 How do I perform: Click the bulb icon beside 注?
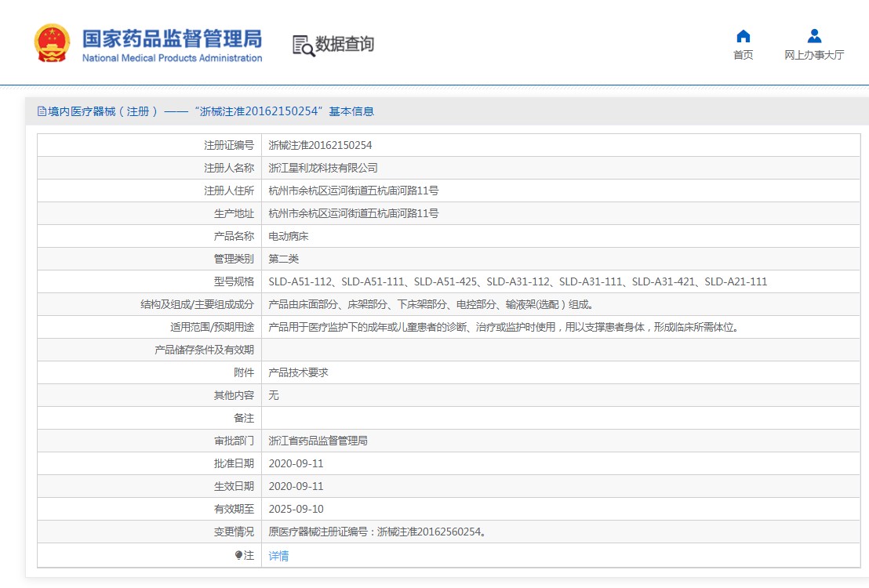pos(238,555)
